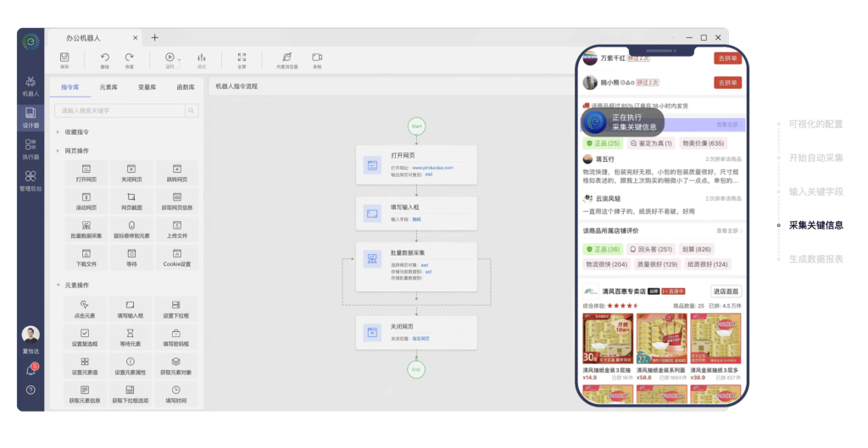Click the 撤销 (Undo) arrow icon

click(x=105, y=58)
